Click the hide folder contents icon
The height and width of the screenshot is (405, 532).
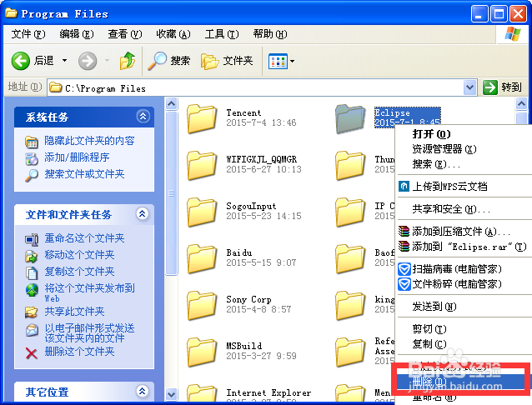click(x=32, y=142)
